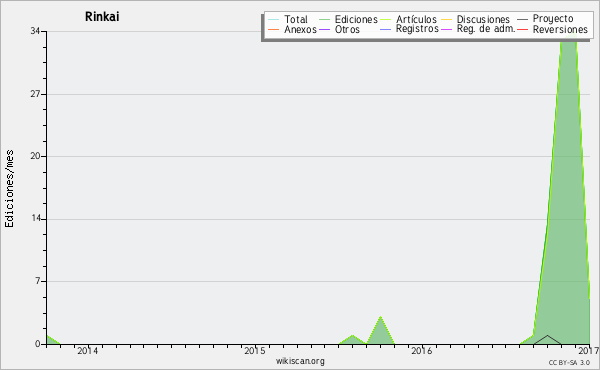Click the CC BY-SA 3.0 license text
The height and width of the screenshot is (370, 600).
[569, 363]
